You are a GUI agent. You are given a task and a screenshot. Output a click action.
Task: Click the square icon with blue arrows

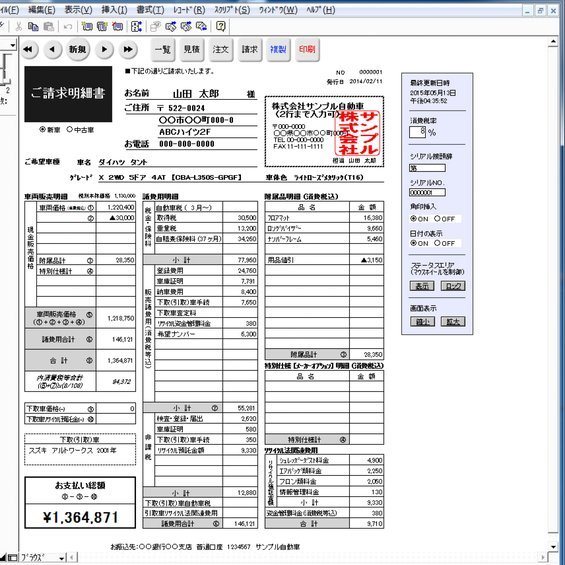136,26
